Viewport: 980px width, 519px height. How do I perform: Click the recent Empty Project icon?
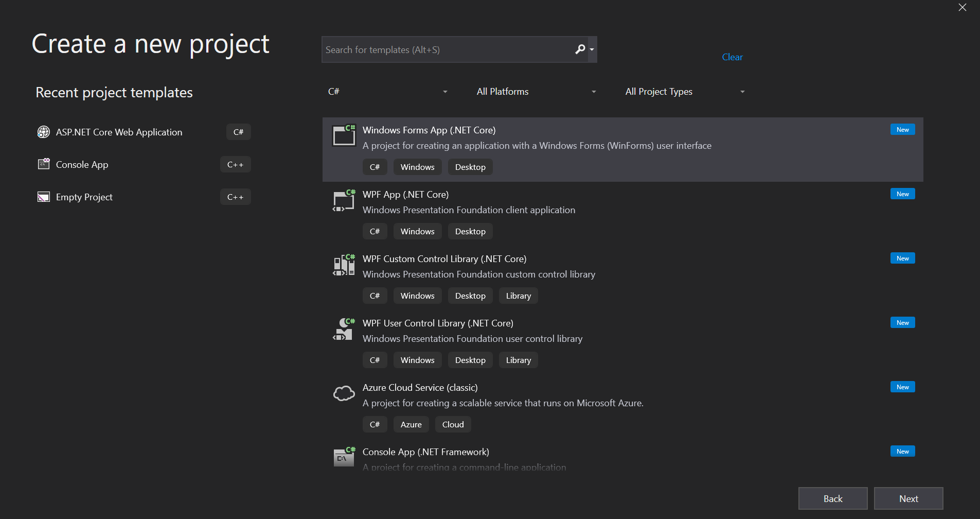click(44, 197)
